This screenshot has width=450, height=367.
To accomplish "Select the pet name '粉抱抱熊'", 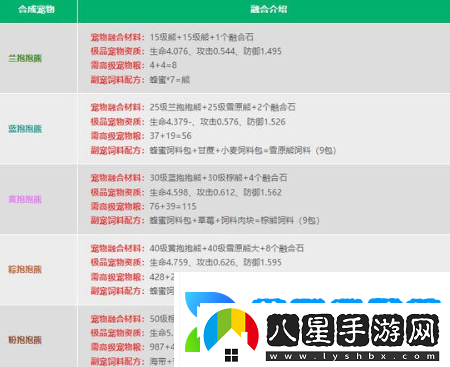I will (x=25, y=340).
